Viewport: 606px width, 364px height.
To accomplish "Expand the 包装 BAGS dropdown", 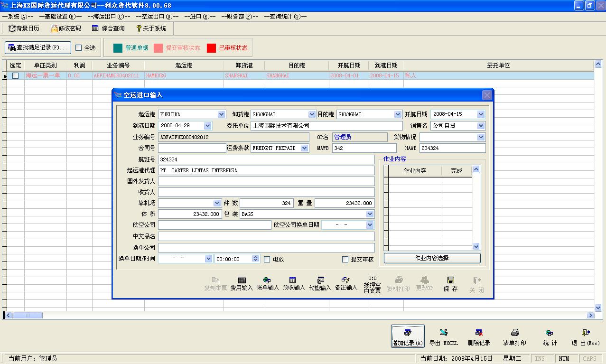I will (370, 214).
